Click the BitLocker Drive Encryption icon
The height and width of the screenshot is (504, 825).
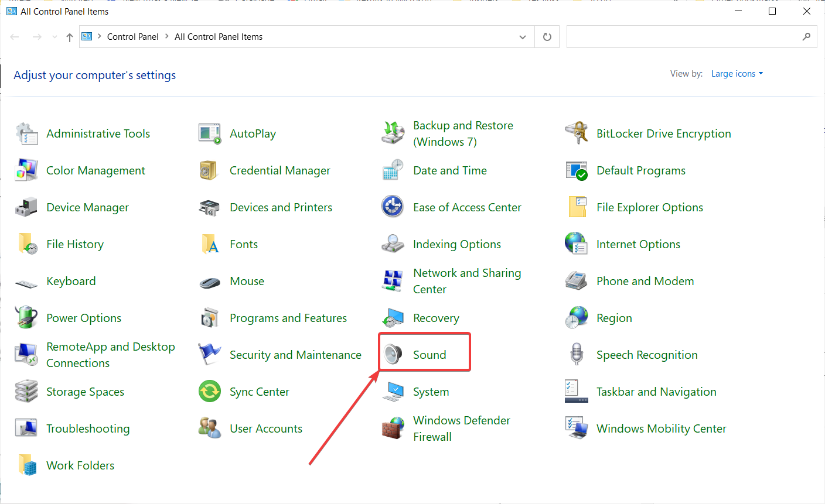[x=577, y=133]
